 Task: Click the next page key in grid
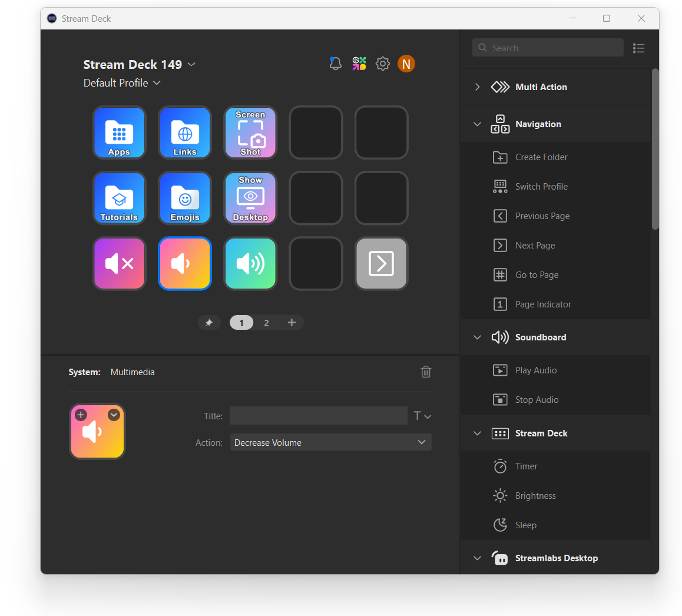(382, 263)
